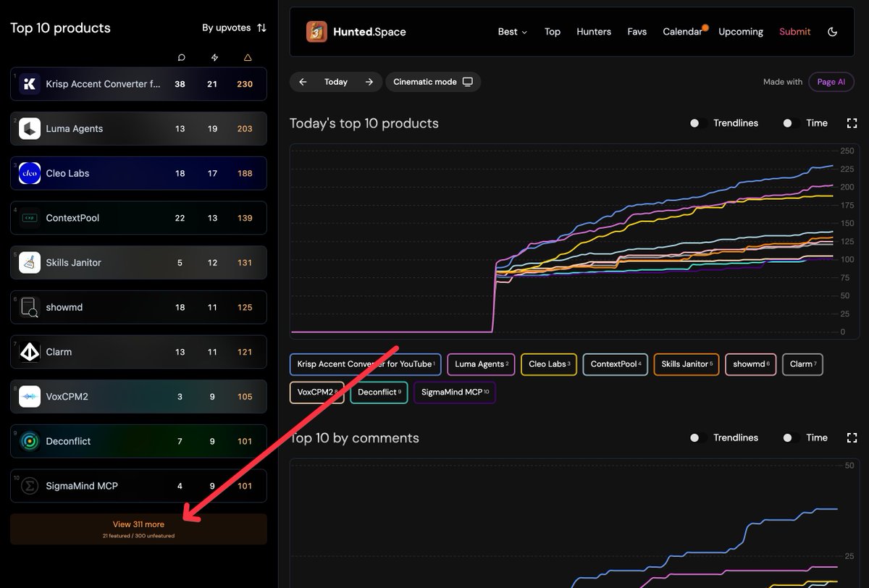Click the showmd product logo
Image resolution: width=869 pixels, height=588 pixels.
pyautogui.click(x=30, y=308)
